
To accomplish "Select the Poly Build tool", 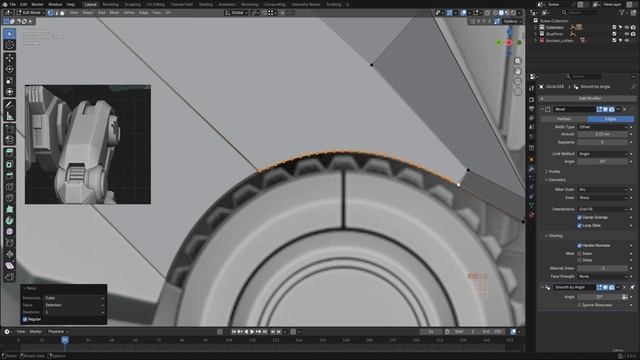I will (9, 209).
